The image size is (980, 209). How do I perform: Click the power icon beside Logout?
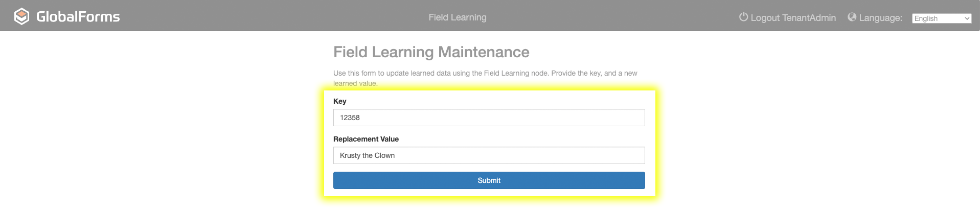point(743,17)
